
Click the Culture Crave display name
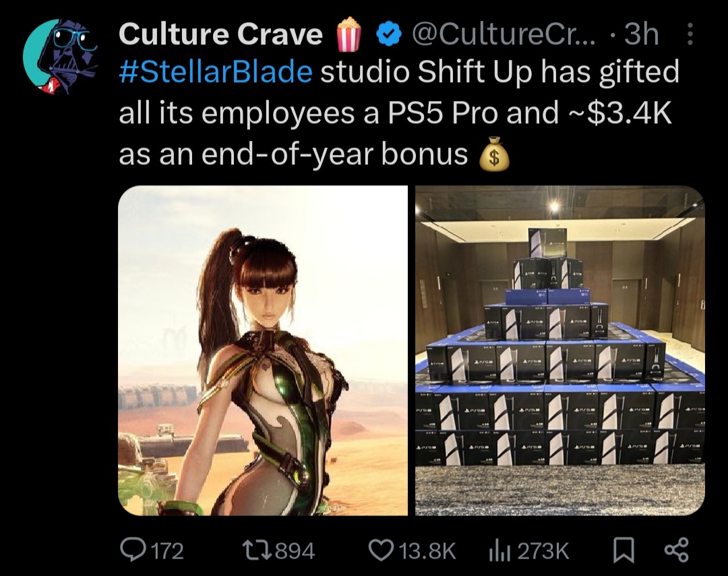click(x=220, y=34)
